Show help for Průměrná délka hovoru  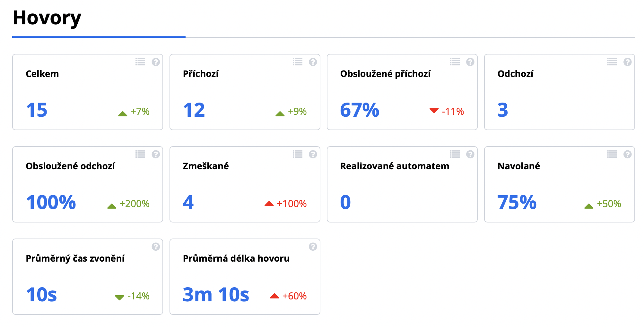[x=313, y=247]
